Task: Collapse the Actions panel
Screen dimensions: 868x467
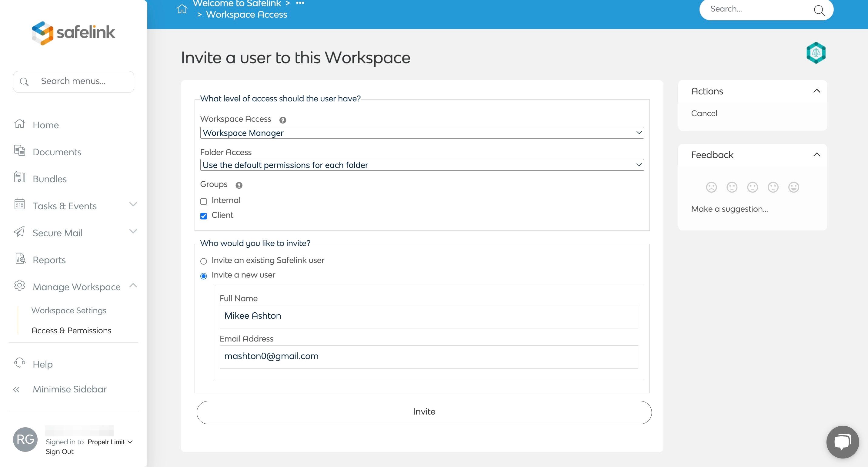Action: tap(816, 91)
